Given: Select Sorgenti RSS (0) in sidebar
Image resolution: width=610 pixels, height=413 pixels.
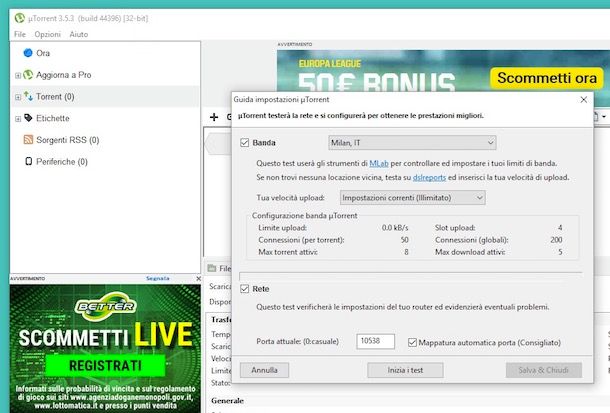Looking at the screenshot, I should [x=68, y=140].
